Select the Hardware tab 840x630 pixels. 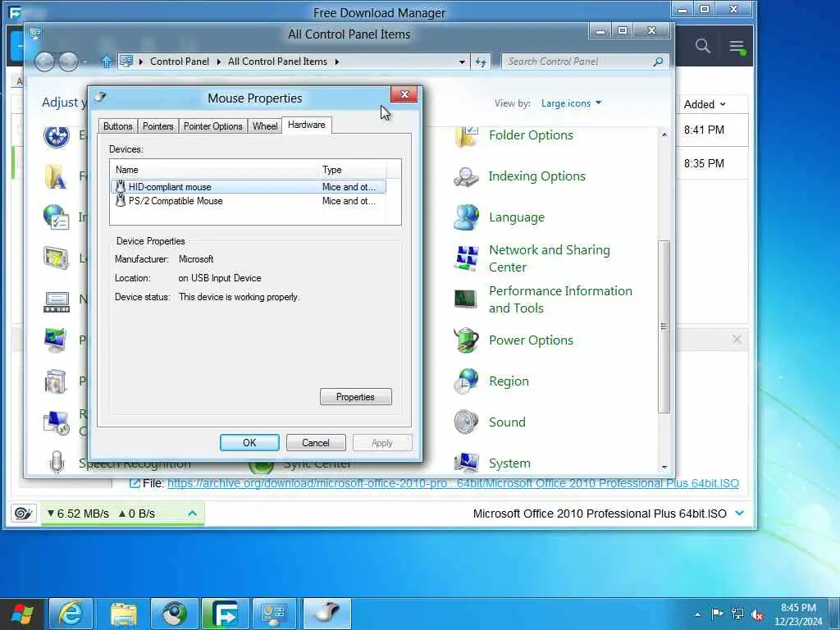pos(307,125)
